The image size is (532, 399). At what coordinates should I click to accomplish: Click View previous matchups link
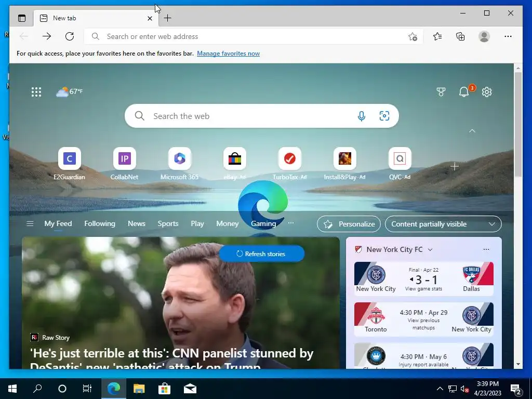[x=423, y=324]
